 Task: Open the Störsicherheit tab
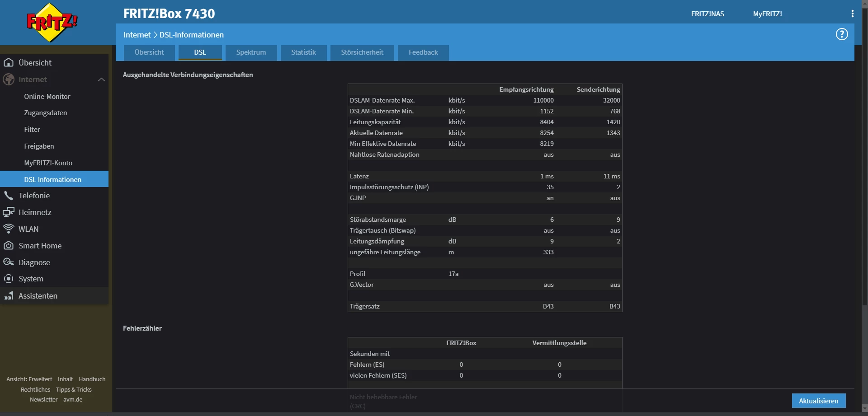click(x=362, y=52)
